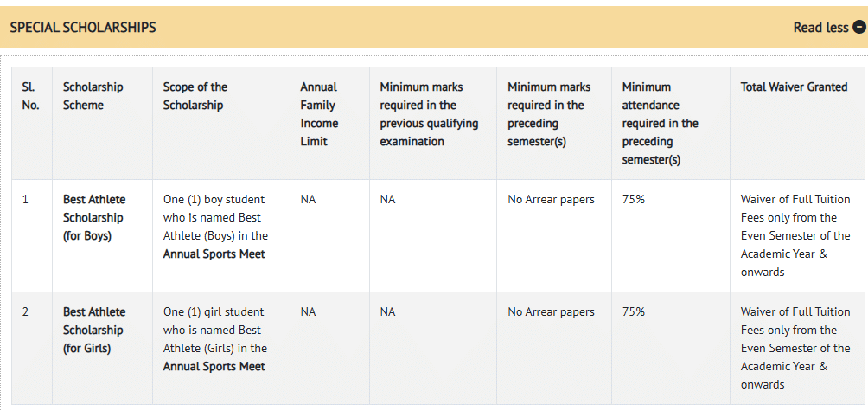This screenshot has width=868, height=411.
Task: Click the Total Waiver Granted header
Action: 794,87
